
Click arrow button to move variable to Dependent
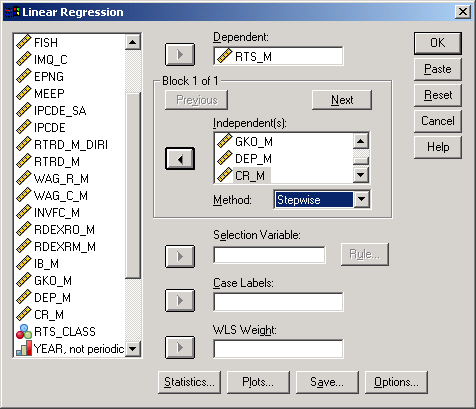point(180,54)
